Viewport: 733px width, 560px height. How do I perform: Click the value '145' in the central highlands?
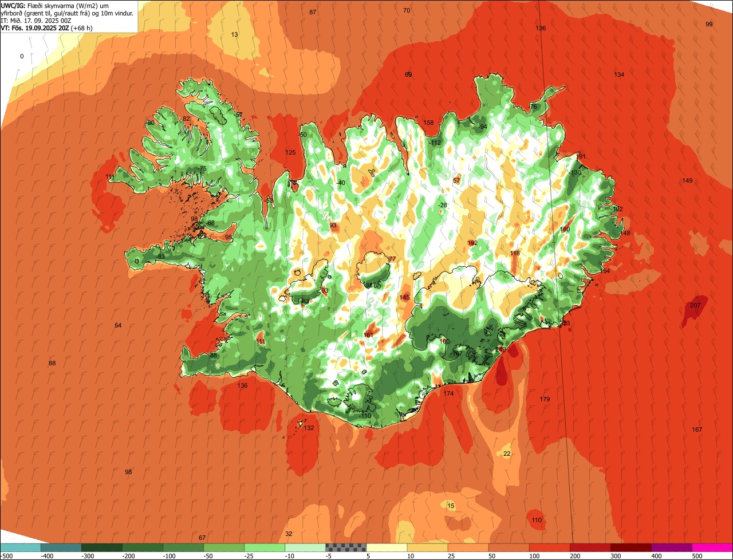tap(405, 297)
